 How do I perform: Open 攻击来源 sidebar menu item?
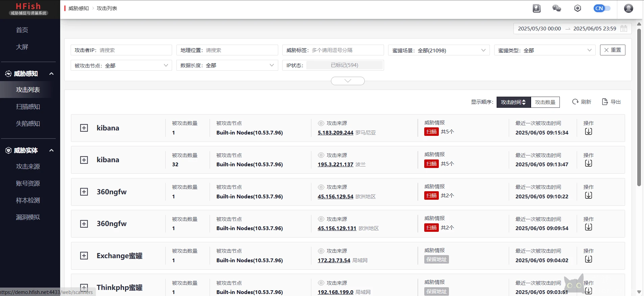click(x=28, y=167)
